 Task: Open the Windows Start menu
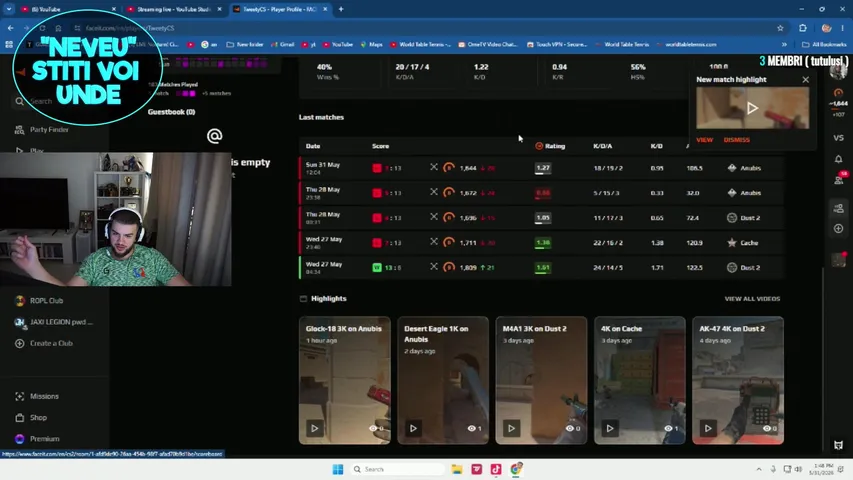[x=338, y=469]
